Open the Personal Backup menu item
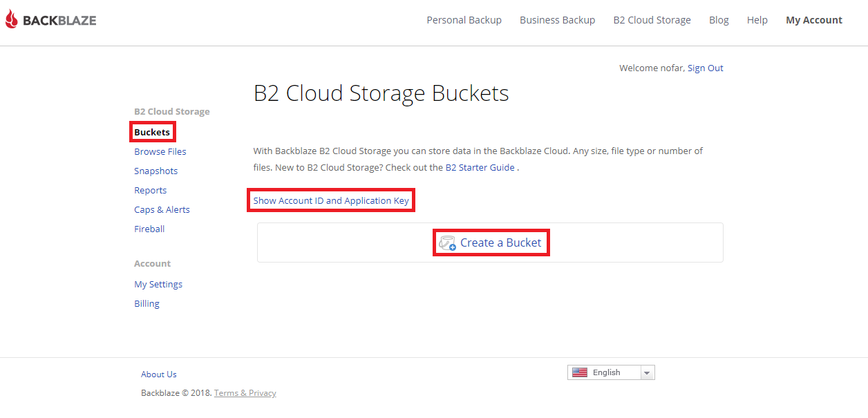This screenshot has width=868, height=418. click(464, 20)
